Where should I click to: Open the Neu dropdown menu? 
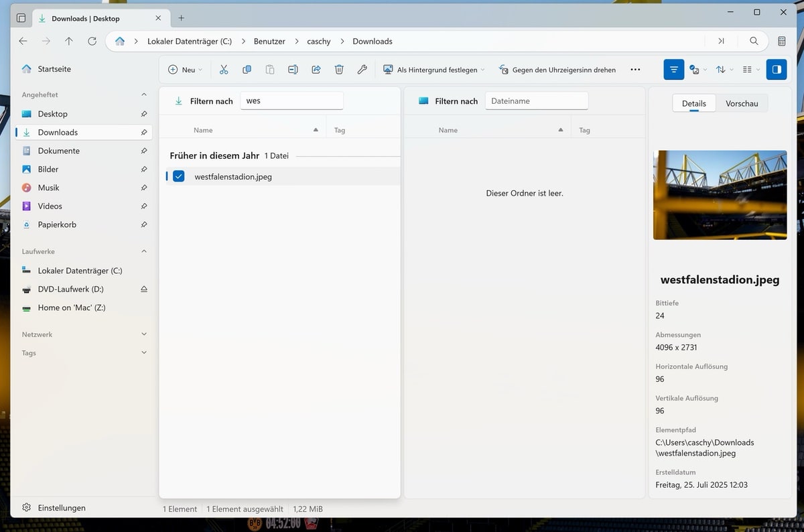pyautogui.click(x=185, y=70)
